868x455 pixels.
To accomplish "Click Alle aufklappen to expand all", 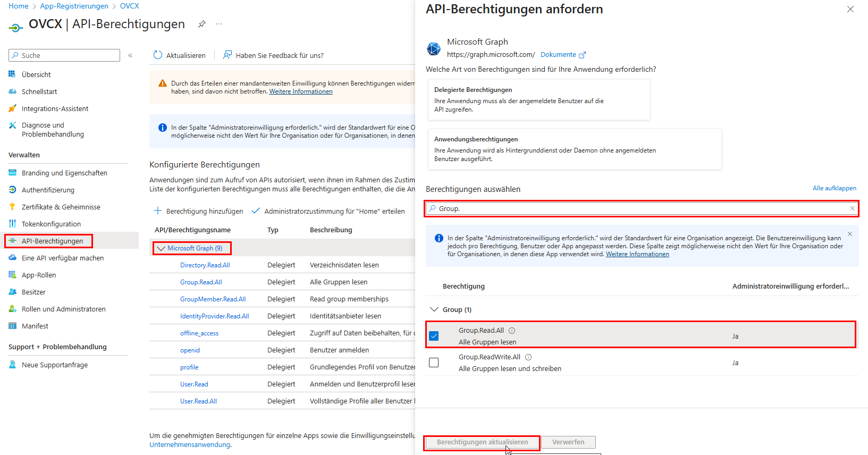I will click(x=834, y=188).
